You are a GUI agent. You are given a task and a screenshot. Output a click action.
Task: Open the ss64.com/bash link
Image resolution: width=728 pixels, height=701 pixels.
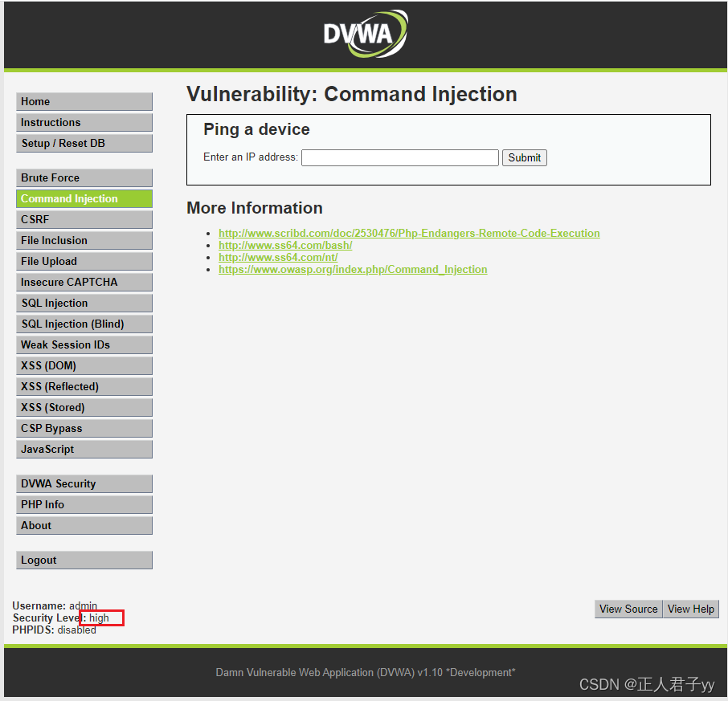click(x=285, y=245)
